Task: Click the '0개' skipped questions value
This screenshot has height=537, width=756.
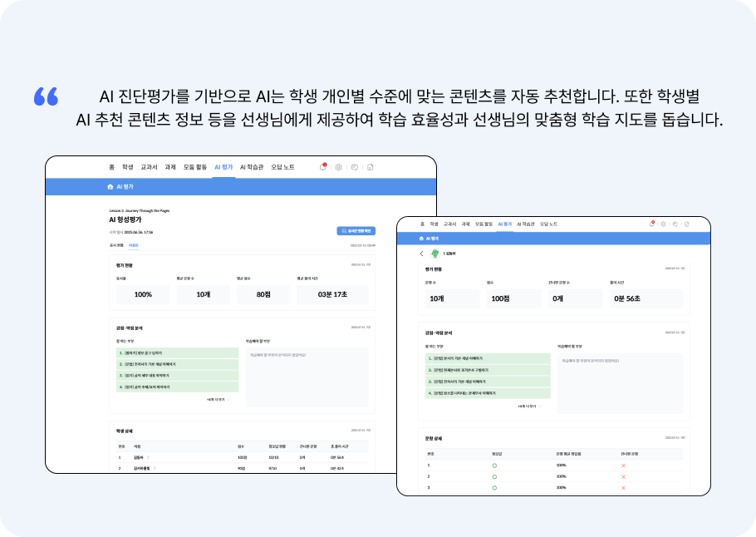Action: point(557,298)
